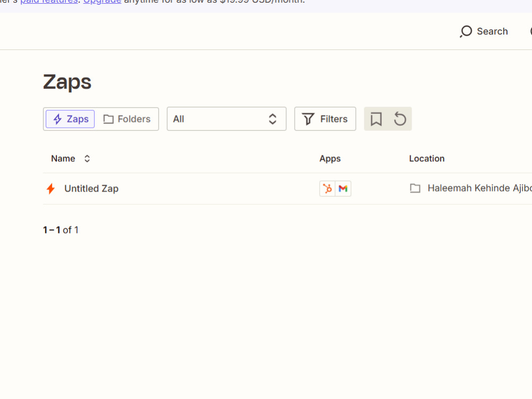Open Haleemah Kehinde folder location
The image size is (532, 399).
click(x=479, y=188)
